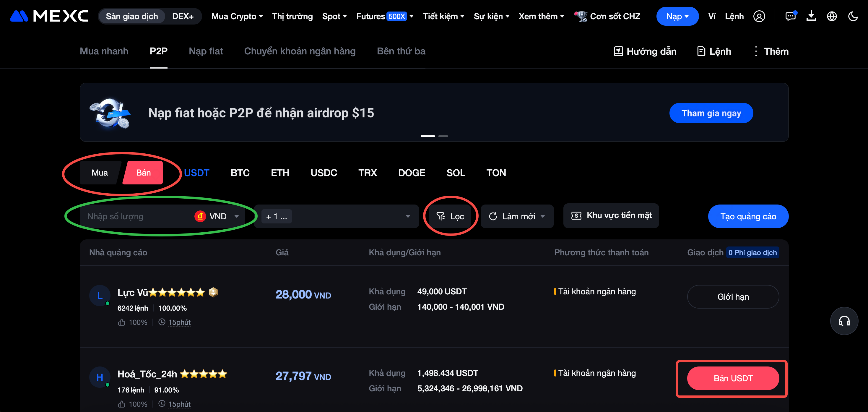Click the MEXC logo

point(49,16)
